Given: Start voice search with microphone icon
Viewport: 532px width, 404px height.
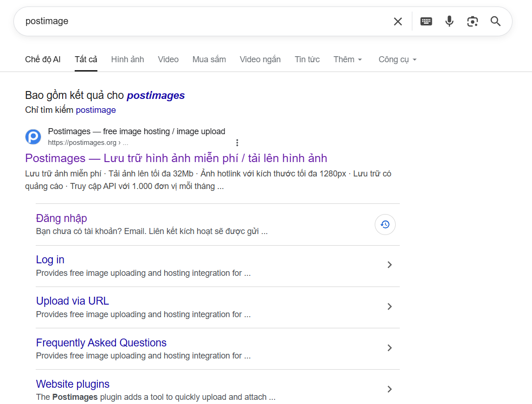Looking at the screenshot, I should [x=449, y=21].
